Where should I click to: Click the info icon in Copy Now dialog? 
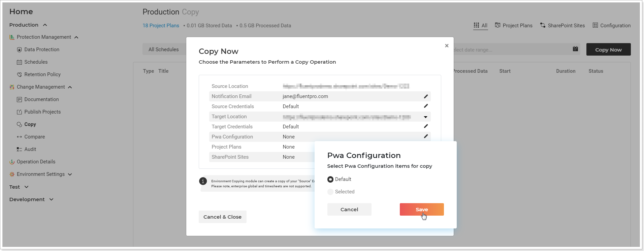point(203,181)
